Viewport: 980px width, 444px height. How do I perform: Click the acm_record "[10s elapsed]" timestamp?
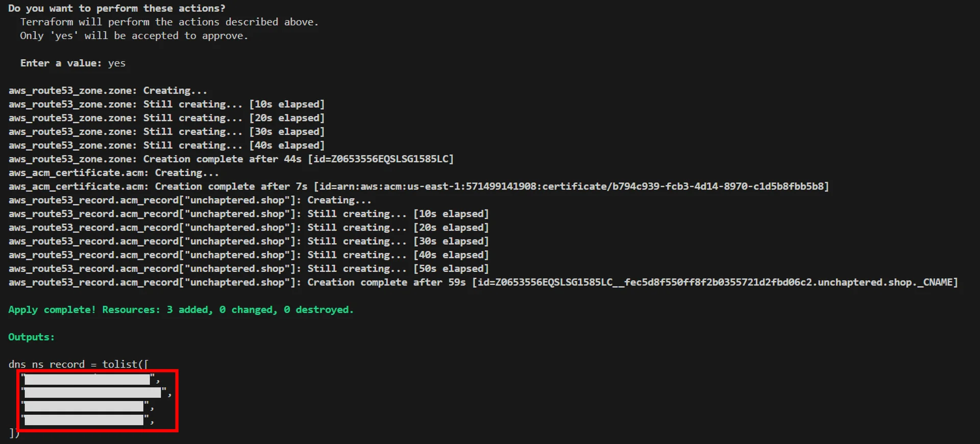(x=451, y=214)
